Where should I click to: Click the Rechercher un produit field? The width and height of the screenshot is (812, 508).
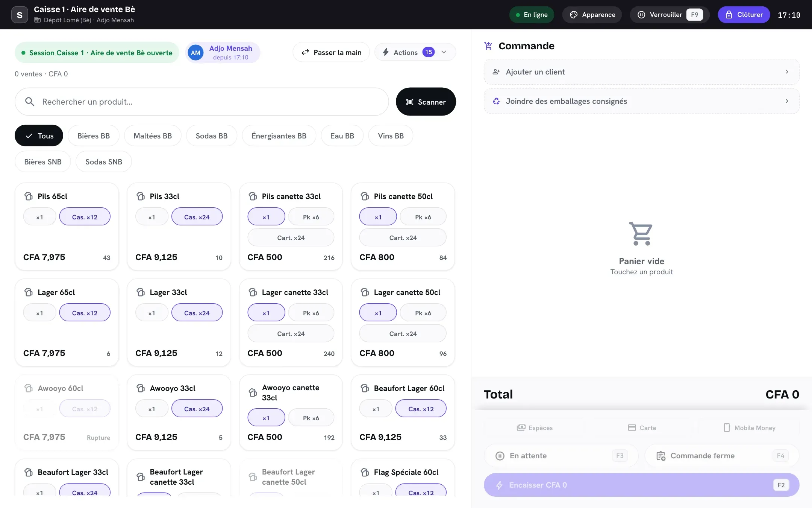202,102
